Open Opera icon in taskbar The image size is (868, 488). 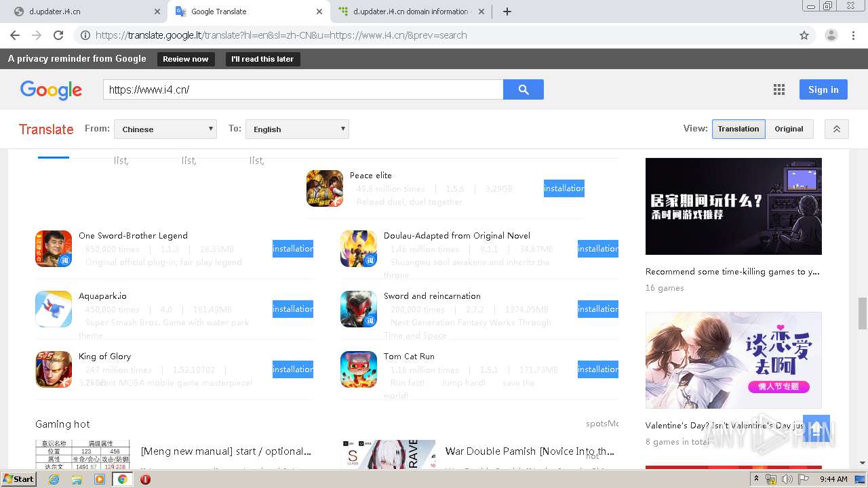(145, 479)
